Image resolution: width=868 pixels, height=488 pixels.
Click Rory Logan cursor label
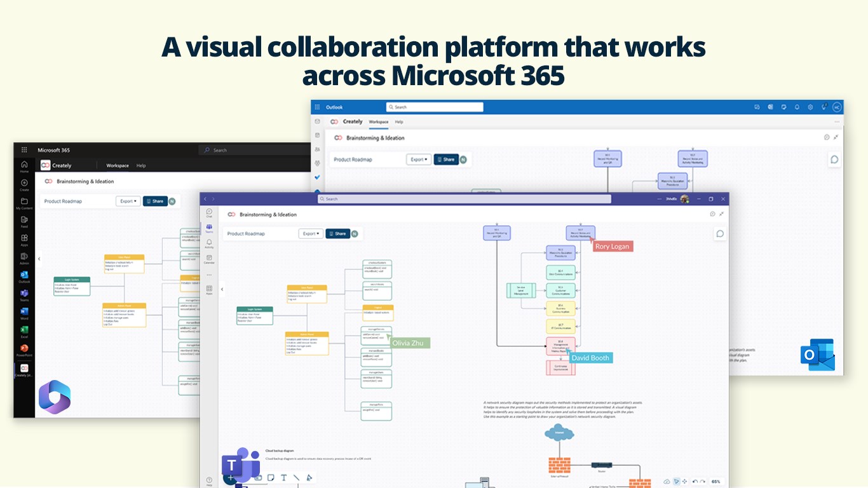(x=612, y=247)
